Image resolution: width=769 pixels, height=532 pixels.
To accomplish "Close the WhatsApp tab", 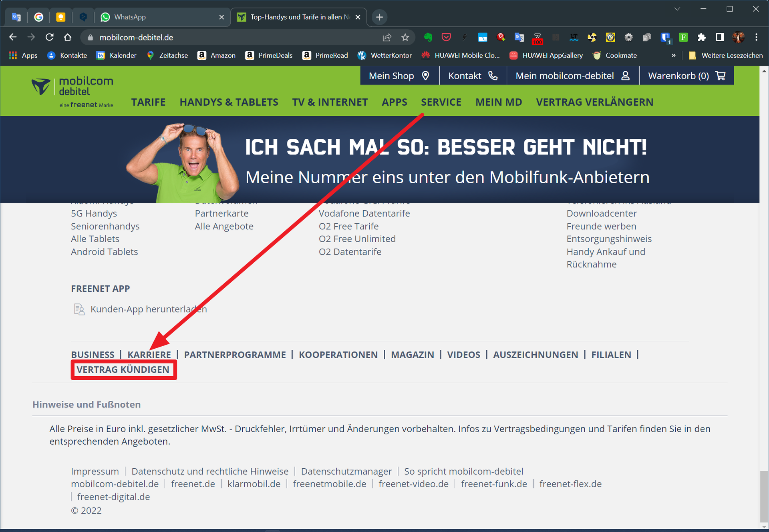I will [221, 17].
